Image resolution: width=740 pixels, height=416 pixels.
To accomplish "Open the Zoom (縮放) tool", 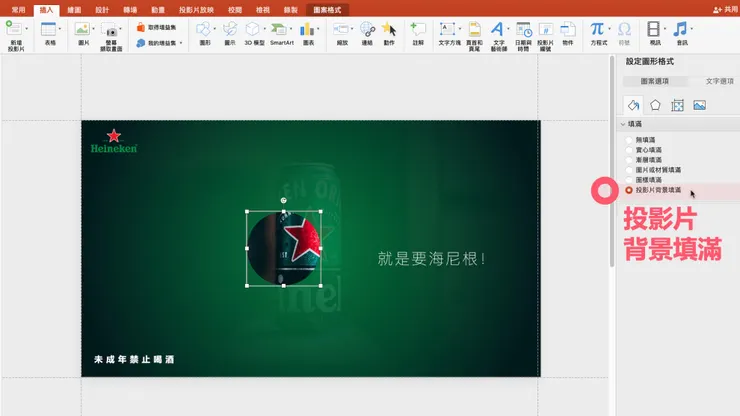I will [x=342, y=34].
